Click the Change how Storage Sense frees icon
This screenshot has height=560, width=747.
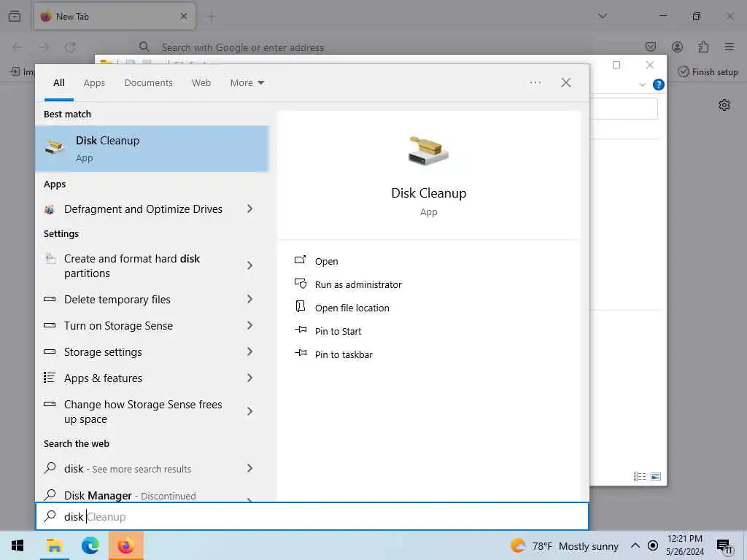coord(50,404)
